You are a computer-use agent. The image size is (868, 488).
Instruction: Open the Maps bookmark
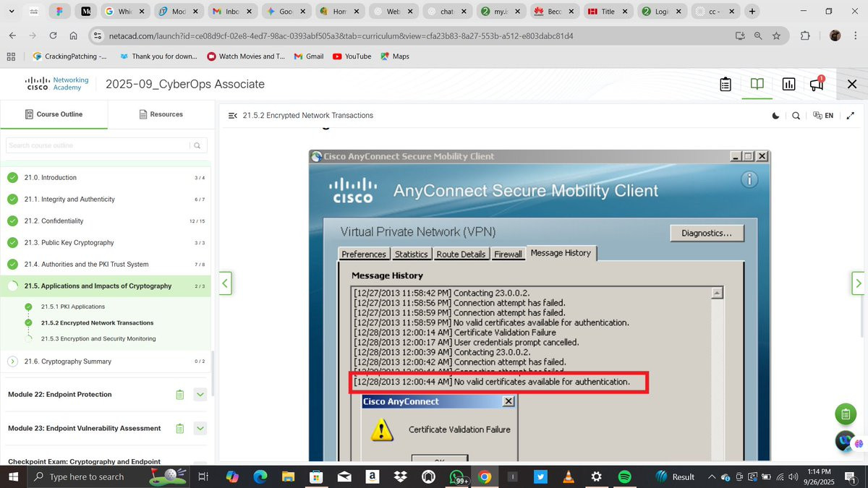(x=395, y=56)
